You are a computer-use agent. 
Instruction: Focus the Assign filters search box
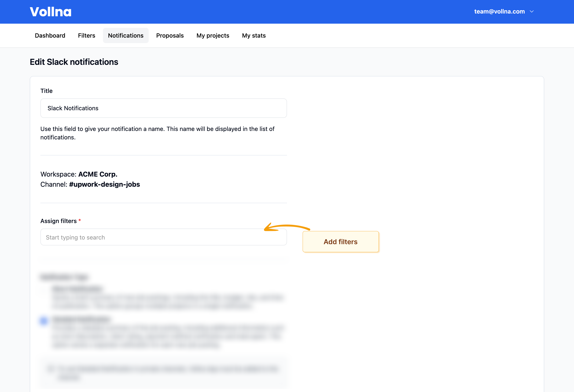point(163,237)
